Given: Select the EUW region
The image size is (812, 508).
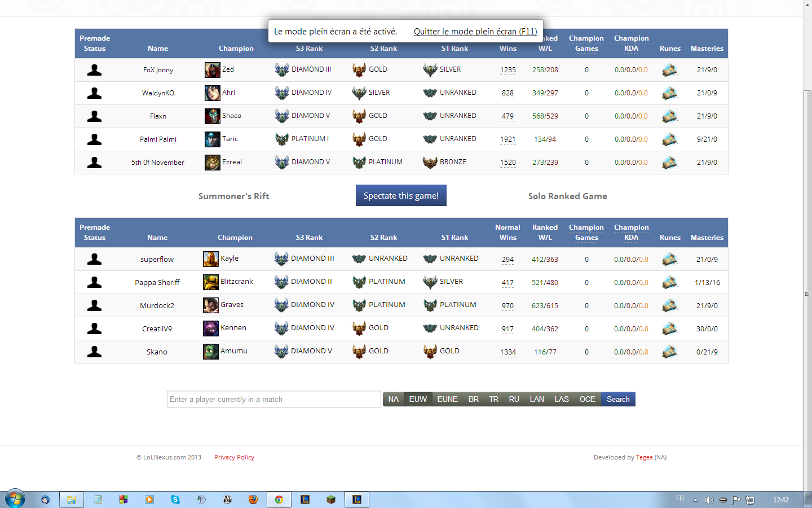Looking at the screenshot, I should [418, 399].
